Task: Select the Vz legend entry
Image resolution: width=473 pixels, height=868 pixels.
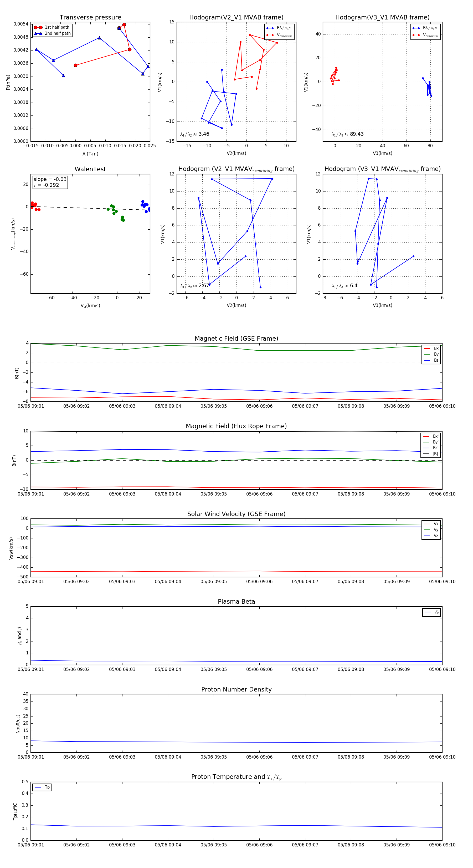Action: (x=431, y=536)
